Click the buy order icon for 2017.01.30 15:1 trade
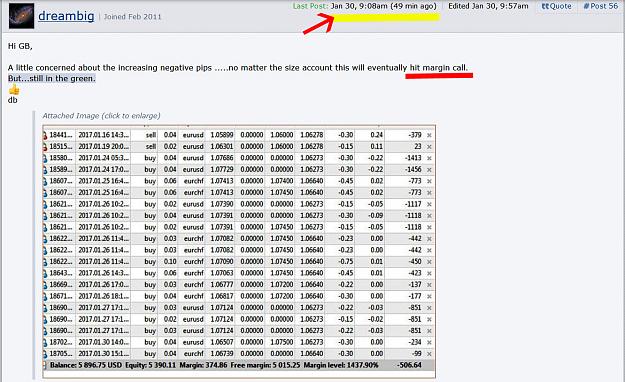625x382 pixels. [x=45, y=354]
